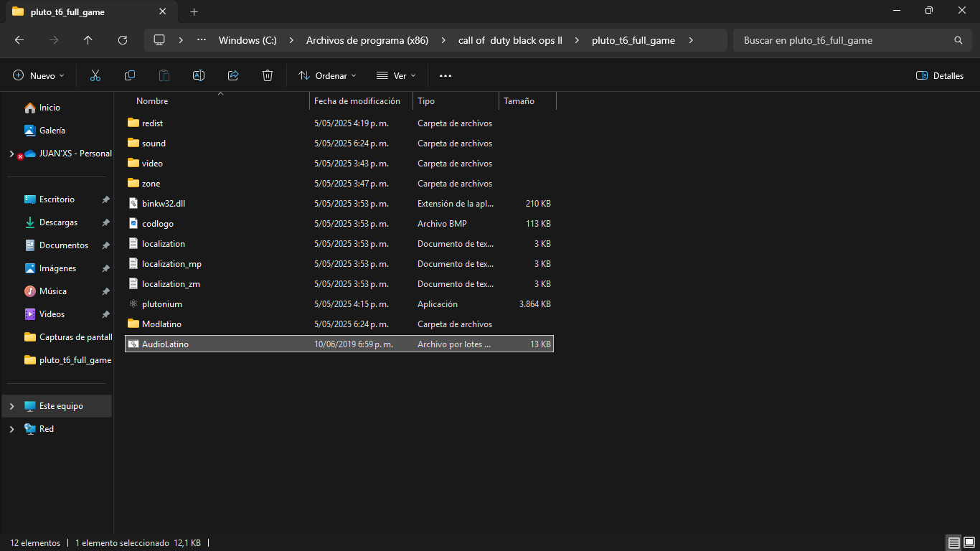Click the Cut scissors icon
The width and height of the screenshot is (980, 551).
pos(95,75)
